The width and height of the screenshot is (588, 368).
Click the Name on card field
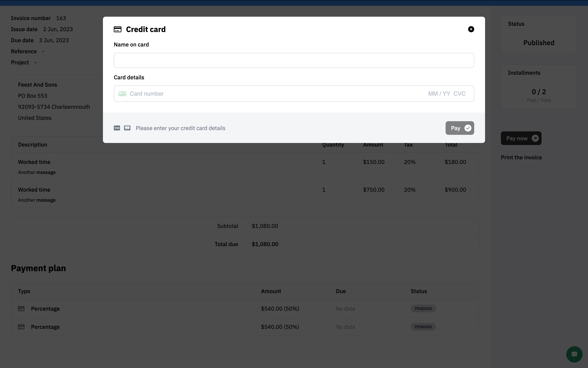pyautogui.click(x=294, y=60)
